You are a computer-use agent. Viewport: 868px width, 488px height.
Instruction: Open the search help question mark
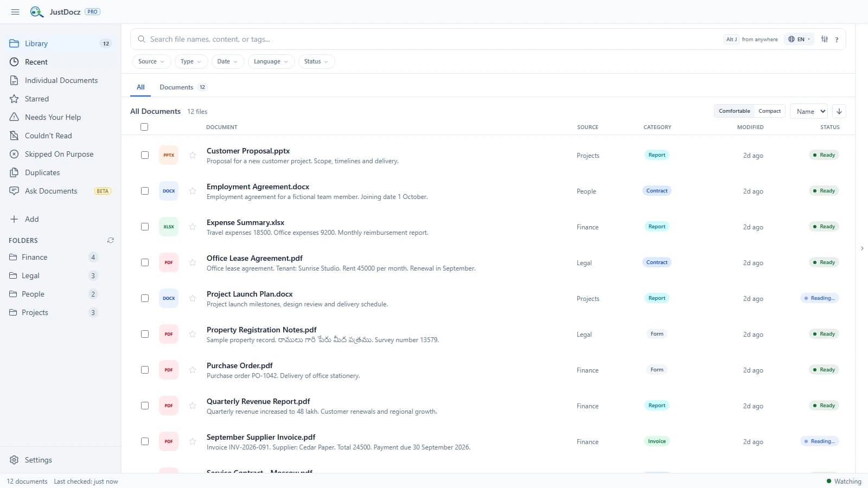pos(837,40)
